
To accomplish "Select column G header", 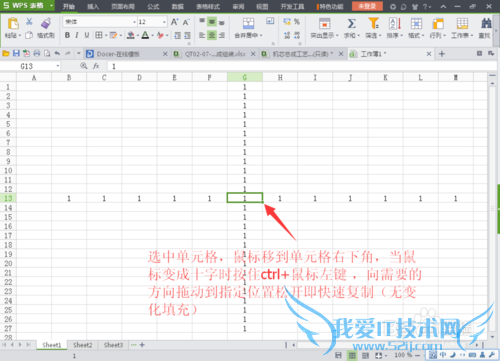I will click(x=245, y=77).
